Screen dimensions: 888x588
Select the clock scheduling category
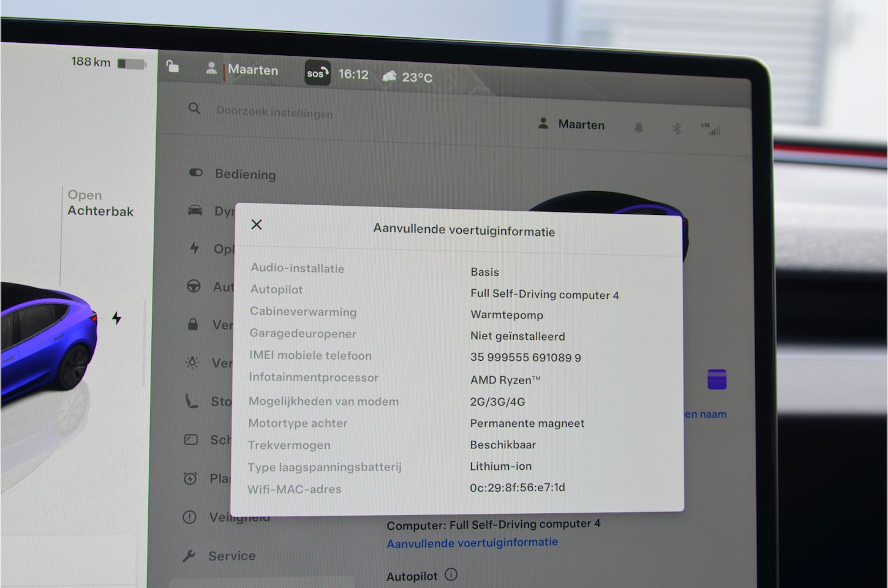pyautogui.click(x=190, y=478)
